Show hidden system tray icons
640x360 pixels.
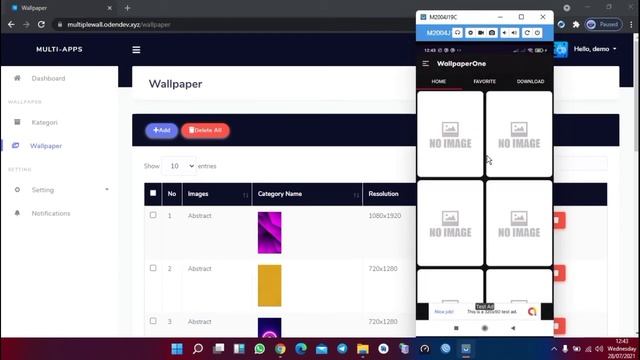pos(554,349)
